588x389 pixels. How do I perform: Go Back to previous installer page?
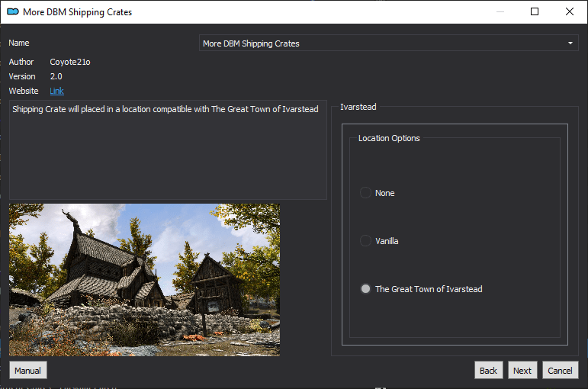coord(488,370)
